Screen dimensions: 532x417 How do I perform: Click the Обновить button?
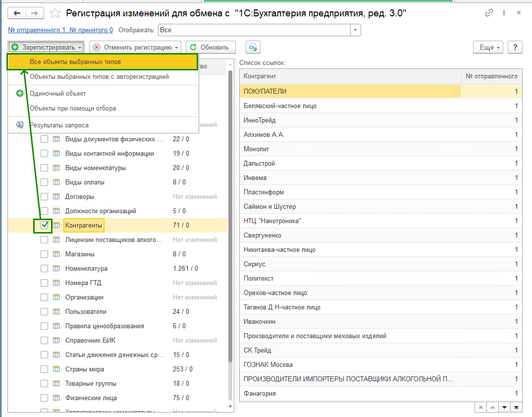[211, 47]
